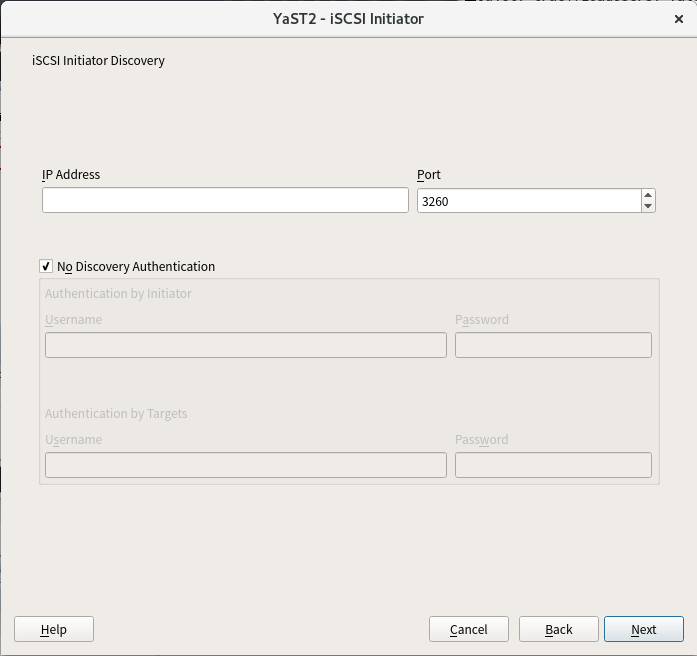
Task: Click the IP Address label
Action: pos(71,175)
